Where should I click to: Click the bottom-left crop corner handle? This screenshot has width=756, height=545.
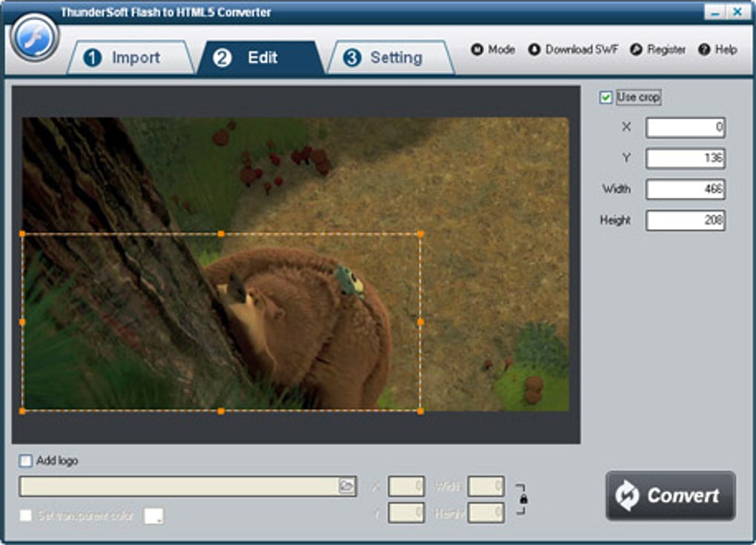click(23, 411)
